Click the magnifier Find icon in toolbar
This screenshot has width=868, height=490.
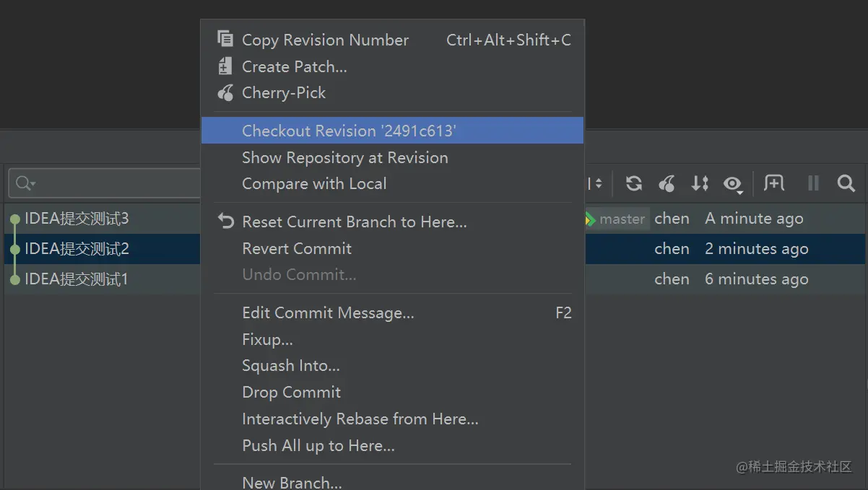coord(846,183)
